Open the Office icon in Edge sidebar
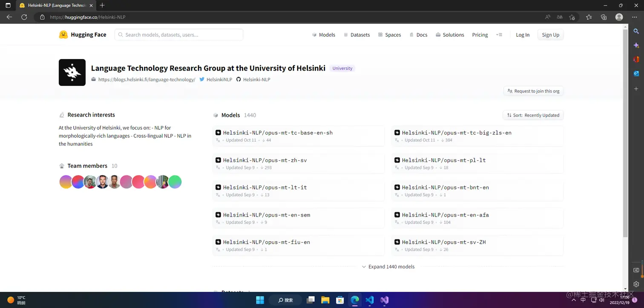The image size is (644, 308). (636, 59)
